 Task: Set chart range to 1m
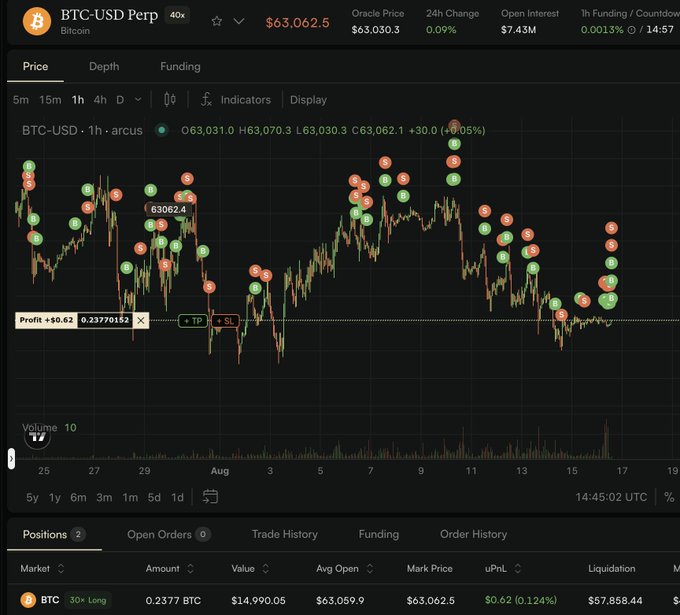coord(130,497)
